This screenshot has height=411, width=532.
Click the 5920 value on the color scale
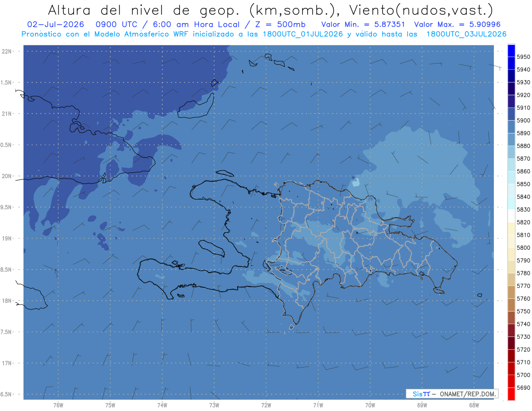524,95
